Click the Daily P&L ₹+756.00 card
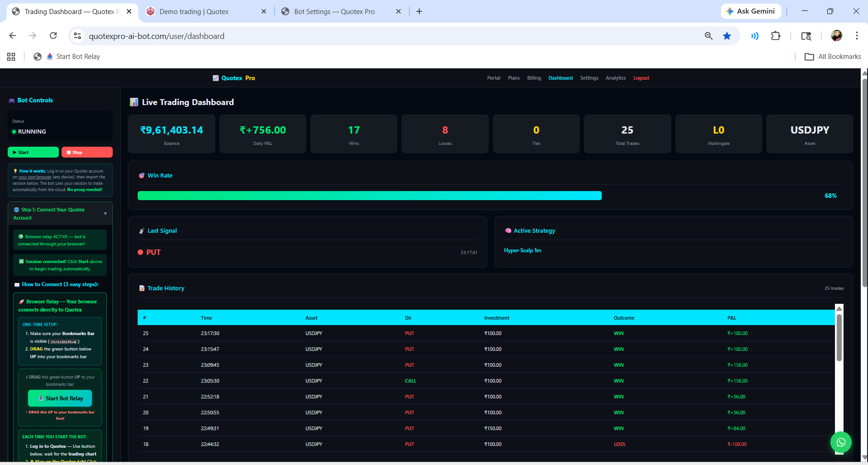Viewport: 868px width, 465px height. pos(263,134)
